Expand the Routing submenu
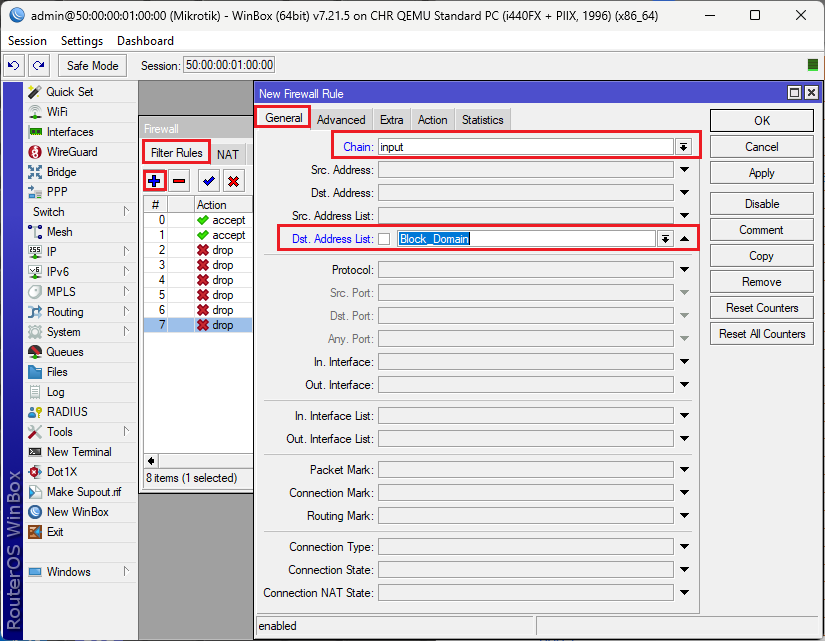This screenshot has height=641, width=825. click(x=126, y=311)
